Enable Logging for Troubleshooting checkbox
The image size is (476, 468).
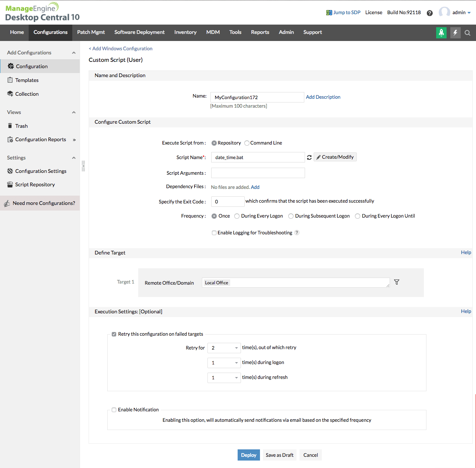click(214, 233)
